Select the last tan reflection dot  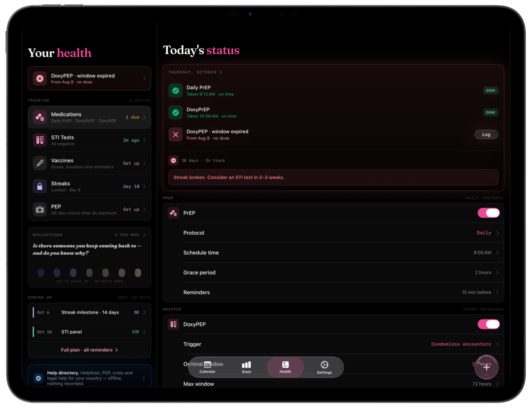point(138,272)
